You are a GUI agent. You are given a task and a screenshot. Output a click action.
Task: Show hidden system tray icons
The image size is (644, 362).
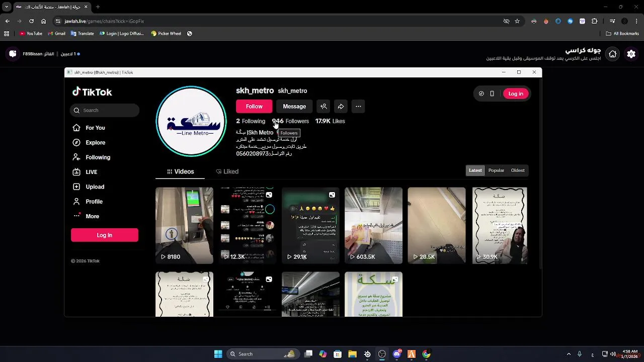(x=569, y=354)
